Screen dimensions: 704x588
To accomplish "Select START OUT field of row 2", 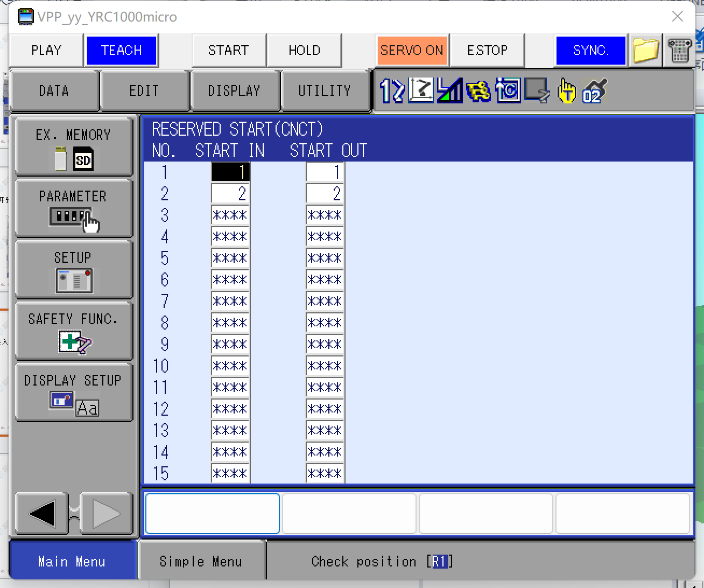I will coord(325,193).
